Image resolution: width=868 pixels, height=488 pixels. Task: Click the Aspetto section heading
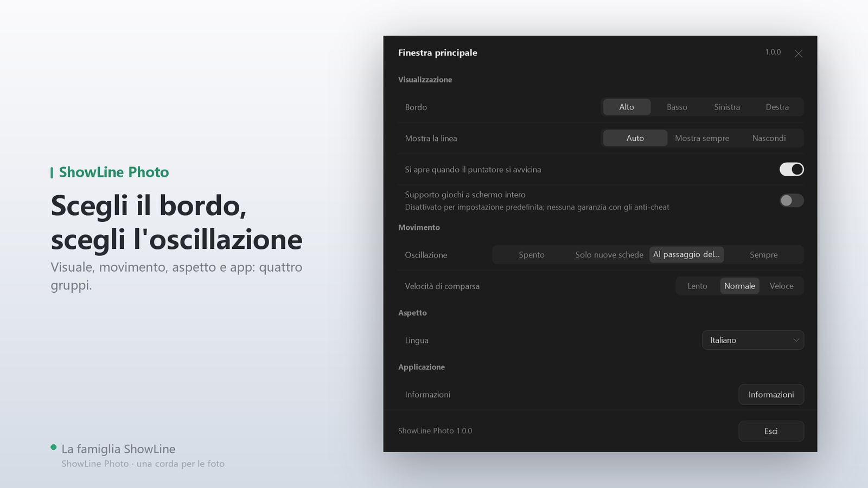412,313
